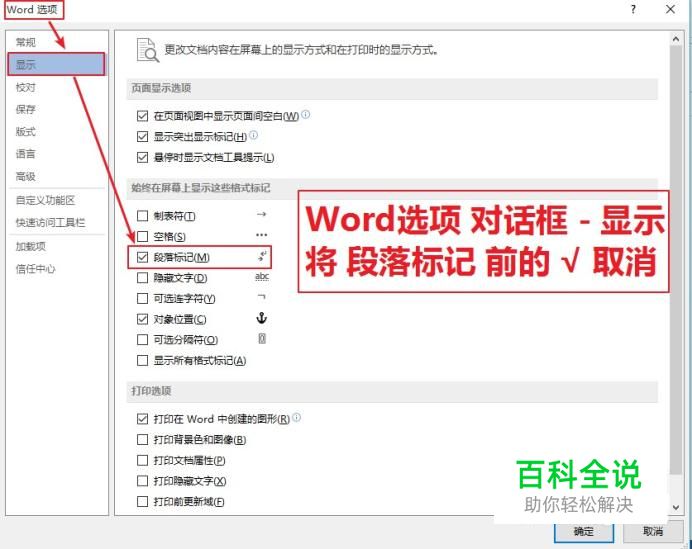Enable the 空格 formatting mark
The width and height of the screenshot is (692, 549).
pyautogui.click(x=142, y=237)
